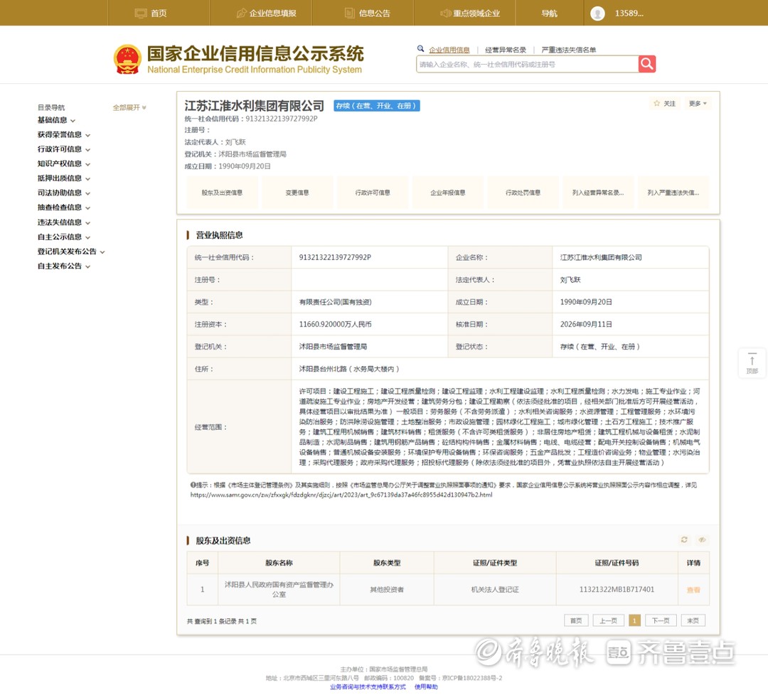Expand the 基础信息 sidebar section

pyautogui.click(x=56, y=120)
